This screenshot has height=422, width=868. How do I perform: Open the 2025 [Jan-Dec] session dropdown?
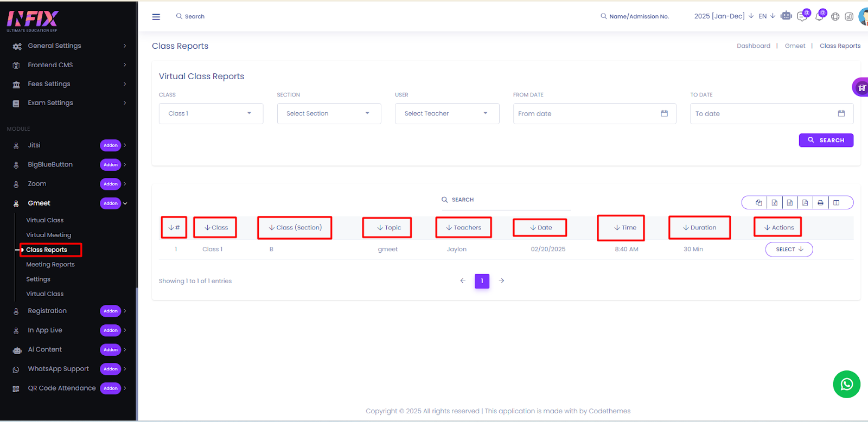724,16
